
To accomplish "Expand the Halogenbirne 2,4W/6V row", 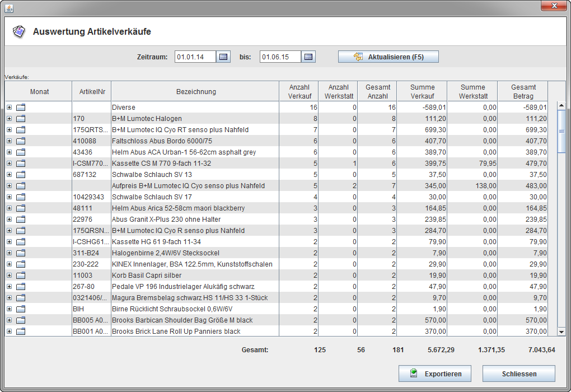I will (9, 253).
